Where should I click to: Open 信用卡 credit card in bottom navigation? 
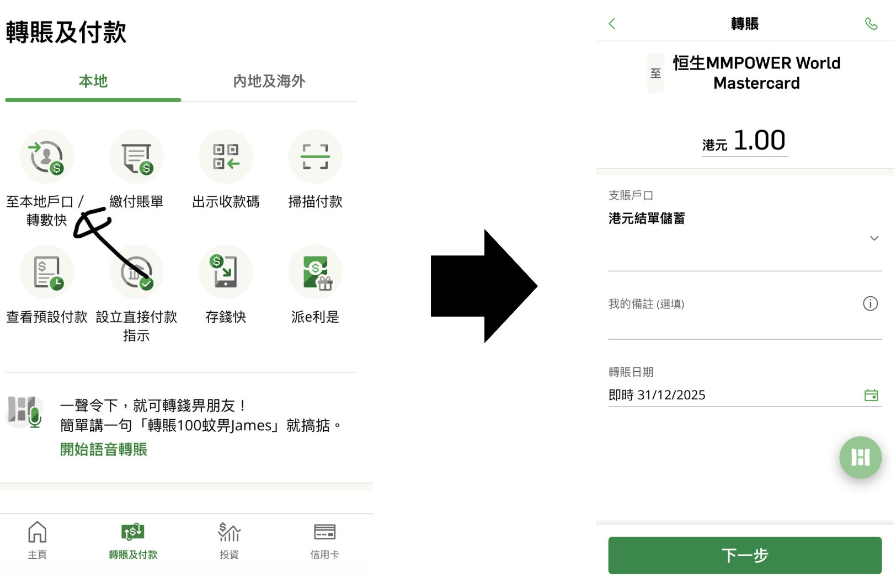(x=324, y=540)
